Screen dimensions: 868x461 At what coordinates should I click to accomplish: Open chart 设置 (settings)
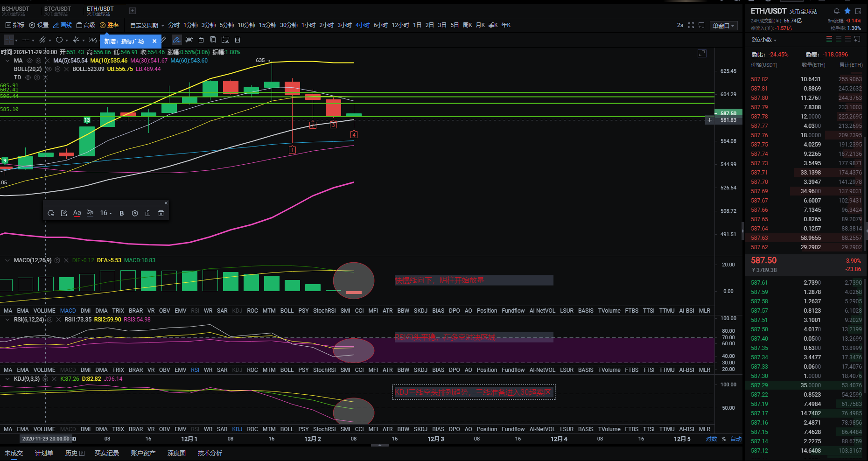[x=40, y=25]
